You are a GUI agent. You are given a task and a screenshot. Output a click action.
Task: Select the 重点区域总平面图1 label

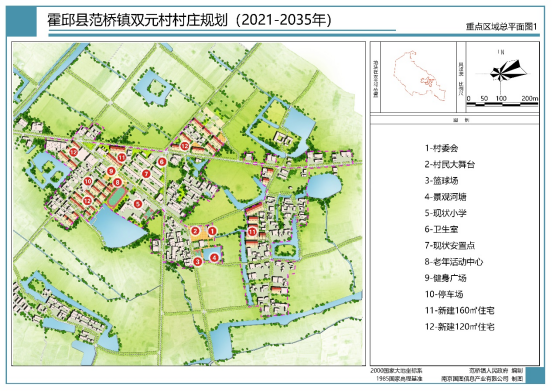pos(501,27)
